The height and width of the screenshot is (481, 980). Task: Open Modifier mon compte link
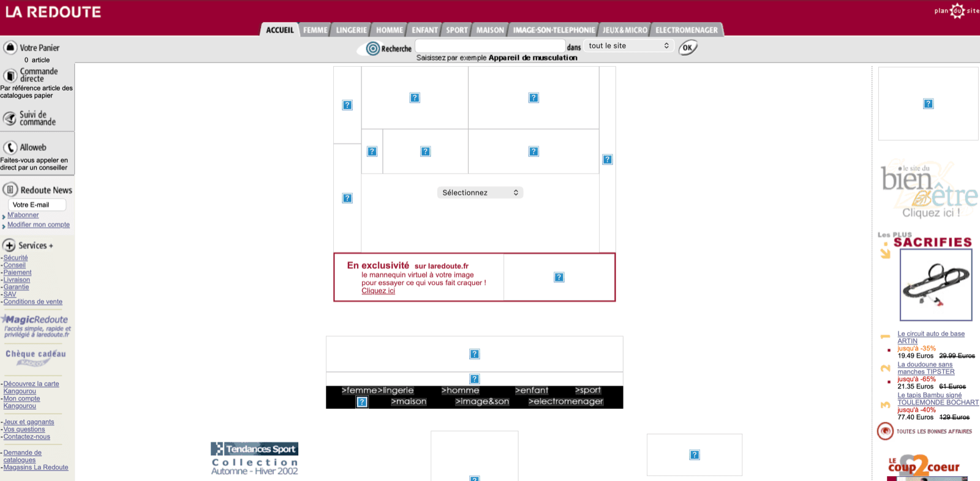point(39,225)
